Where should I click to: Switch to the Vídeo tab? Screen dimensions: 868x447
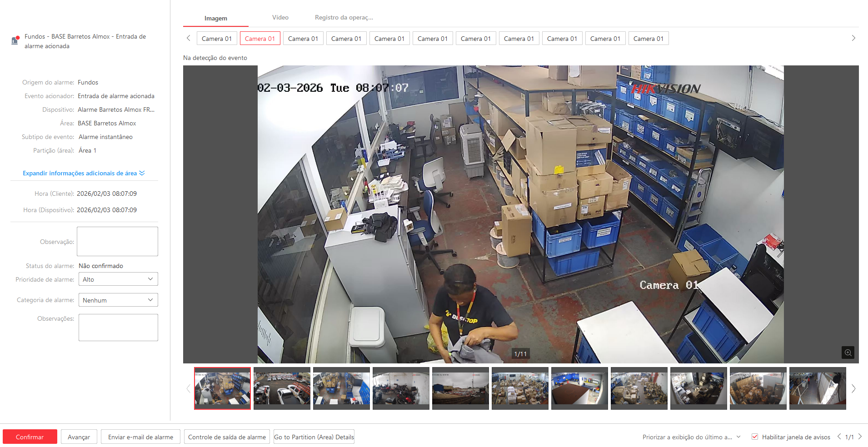[280, 18]
